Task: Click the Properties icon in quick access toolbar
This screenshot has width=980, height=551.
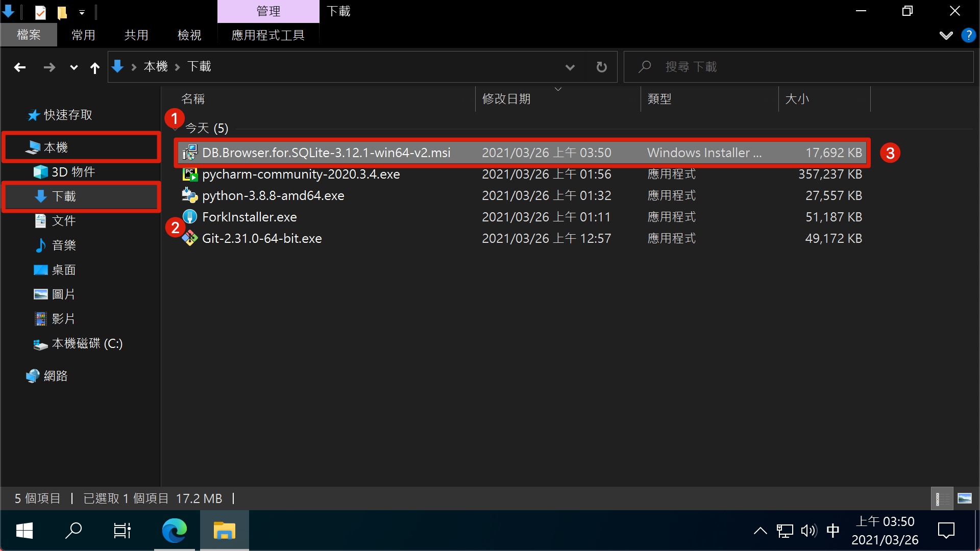Action: 40,12
